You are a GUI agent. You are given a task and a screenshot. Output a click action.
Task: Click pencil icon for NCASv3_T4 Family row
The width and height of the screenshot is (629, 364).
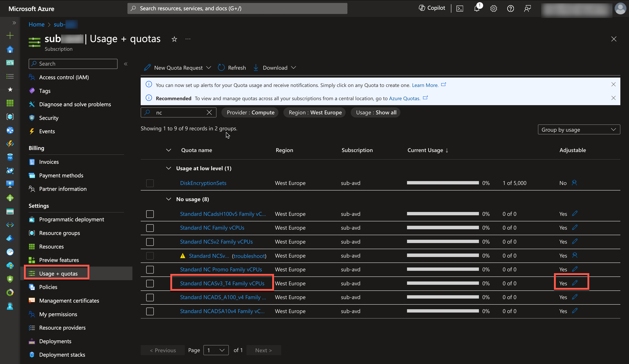pos(575,283)
